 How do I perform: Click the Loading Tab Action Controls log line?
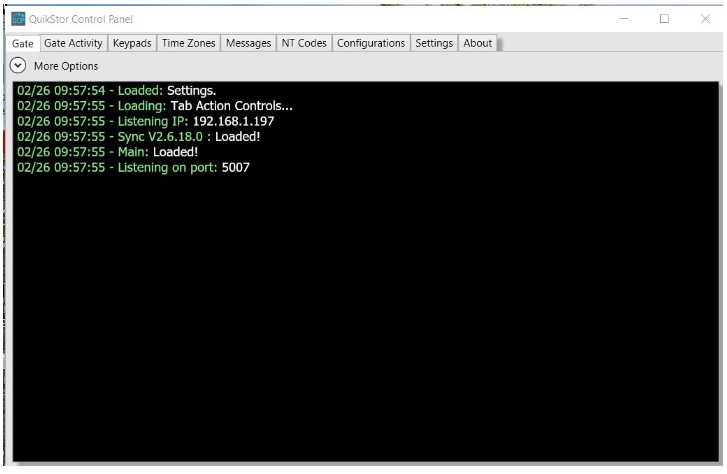point(155,106)
